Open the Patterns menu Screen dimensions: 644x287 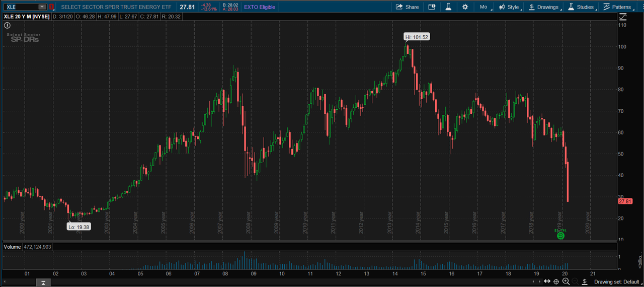[618, 7]
